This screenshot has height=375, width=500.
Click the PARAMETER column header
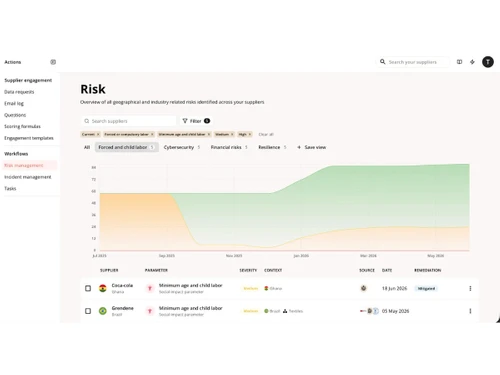pyautogui.click(x=156, y=270)
